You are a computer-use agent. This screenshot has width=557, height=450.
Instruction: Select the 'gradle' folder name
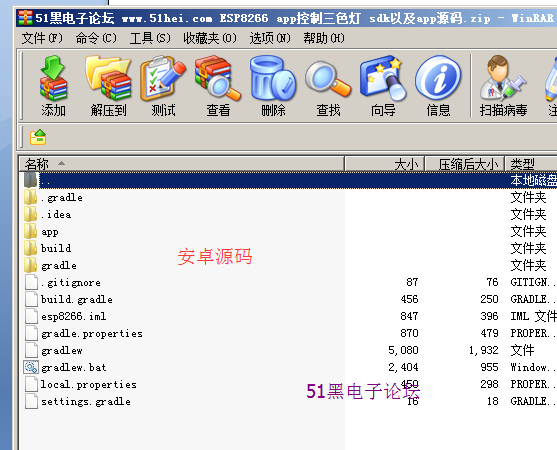pos(59,265)
